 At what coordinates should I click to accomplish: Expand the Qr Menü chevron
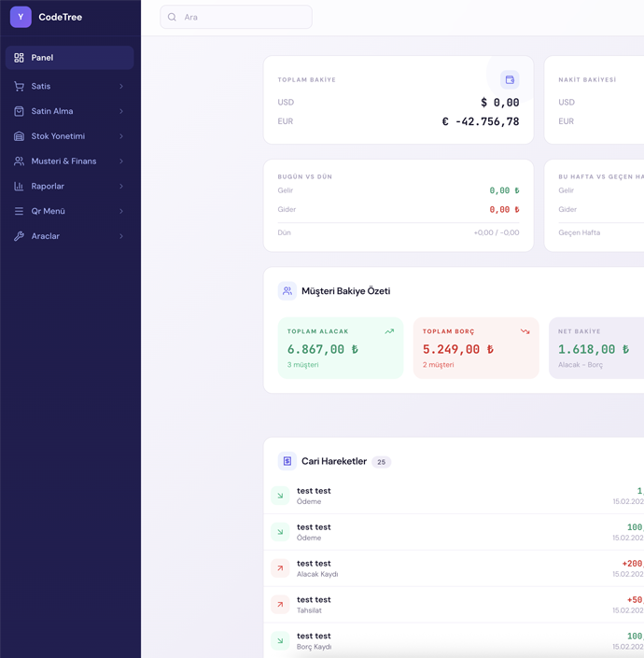click(121, 211)
